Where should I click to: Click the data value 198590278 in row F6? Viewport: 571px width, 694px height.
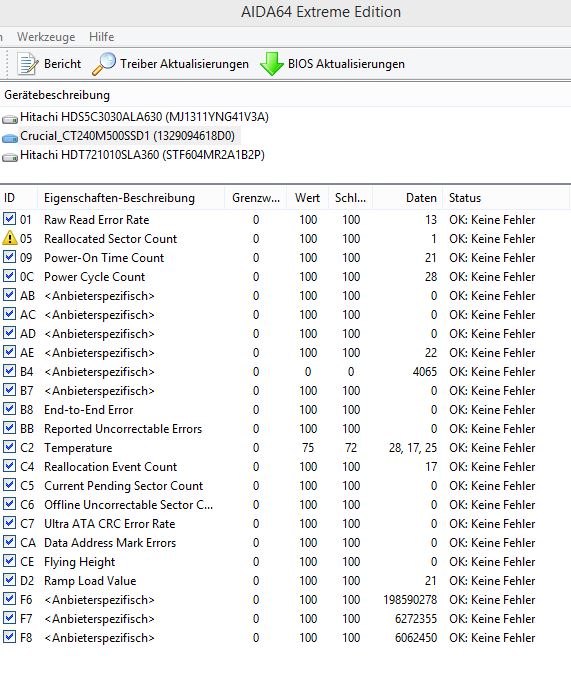click(410, 600)
